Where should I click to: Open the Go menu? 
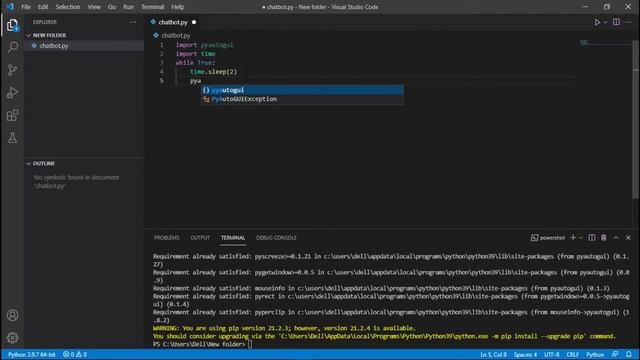click(112, 7)
